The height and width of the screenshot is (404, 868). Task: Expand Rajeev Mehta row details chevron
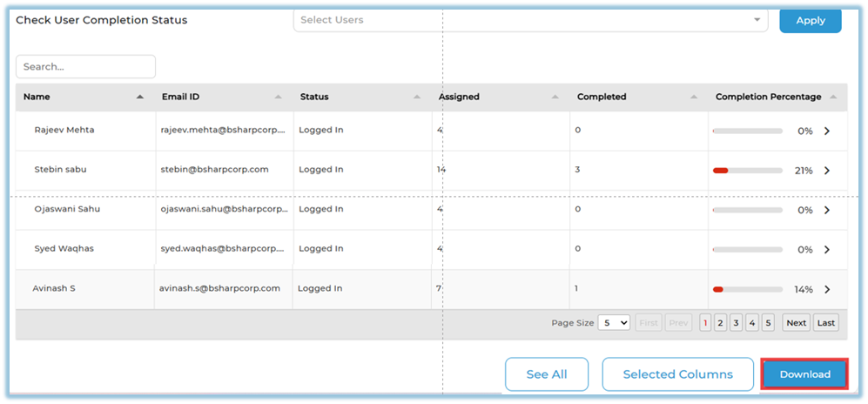point(827,131)
